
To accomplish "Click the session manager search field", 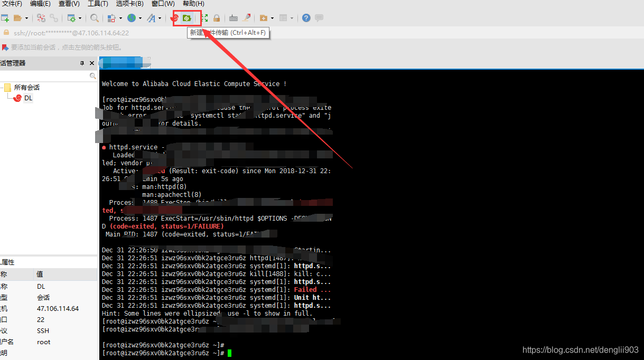I will coord(45,76).
